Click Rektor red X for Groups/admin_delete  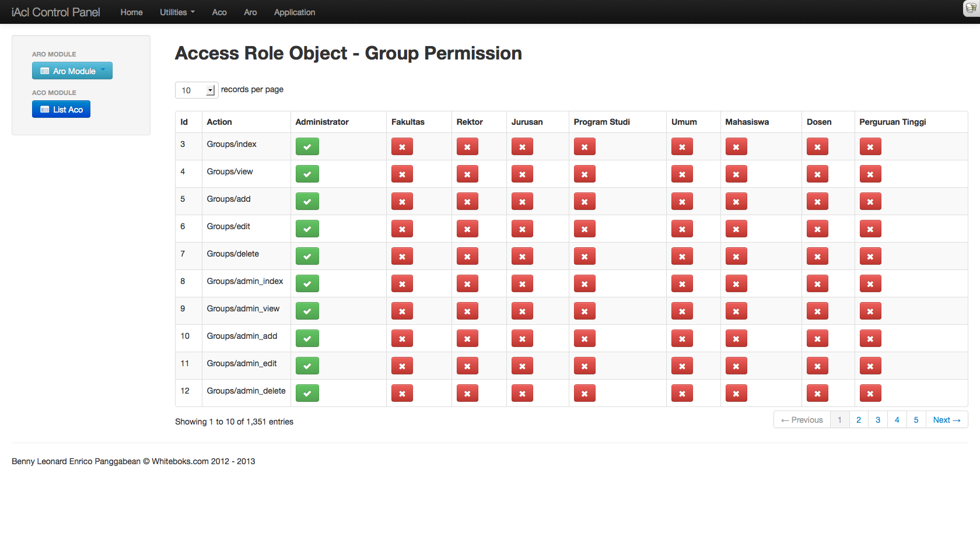pyautogui.click(x=467, y=393)
